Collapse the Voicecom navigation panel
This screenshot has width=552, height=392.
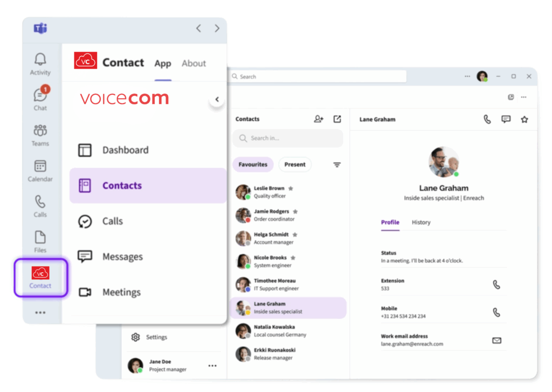coord(217,99)
